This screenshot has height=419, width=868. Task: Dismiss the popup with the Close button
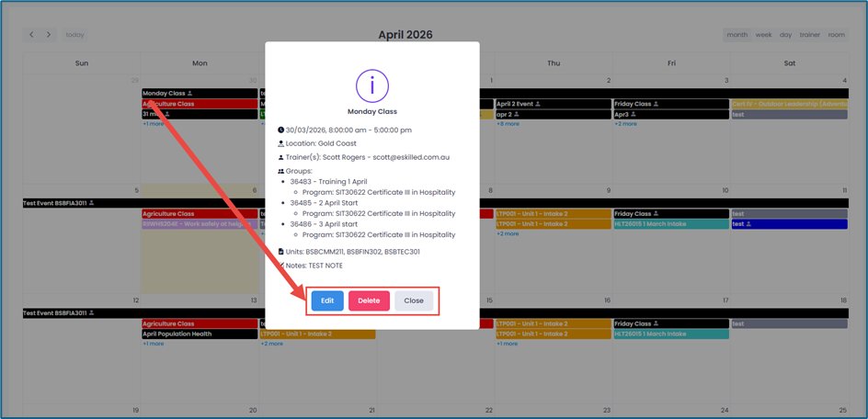pos(414,300)
